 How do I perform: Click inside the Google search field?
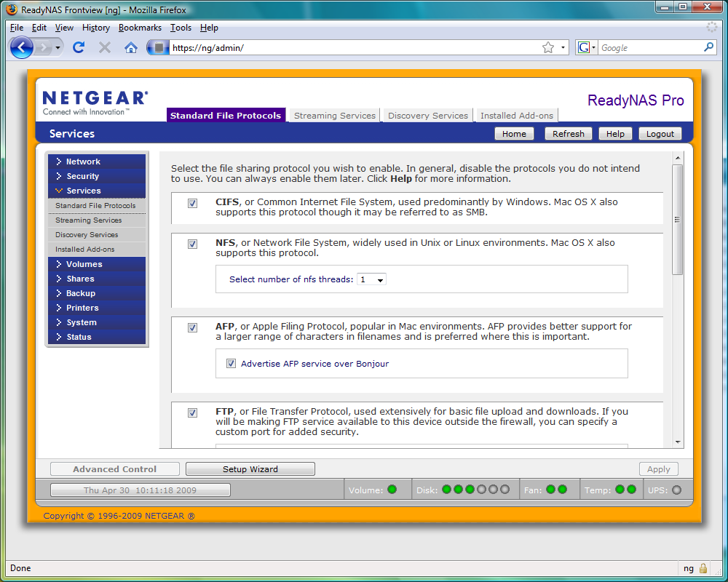(x=650, y=47)
